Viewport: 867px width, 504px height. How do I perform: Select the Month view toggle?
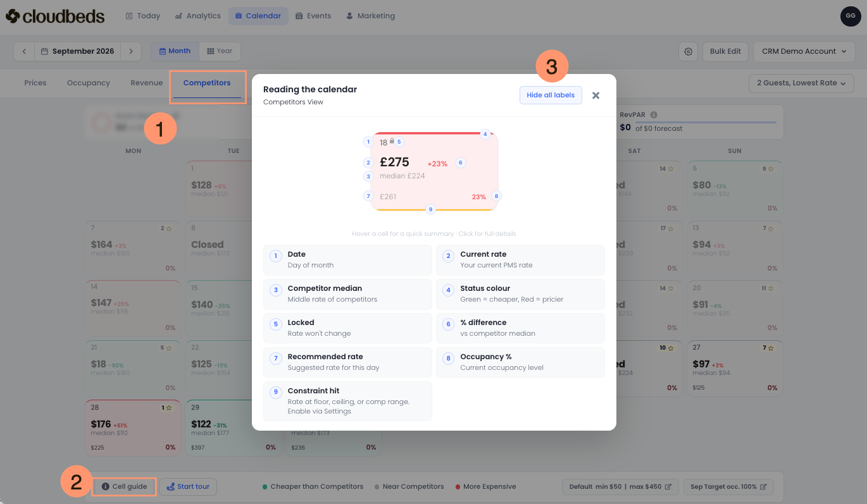(175, 51)
